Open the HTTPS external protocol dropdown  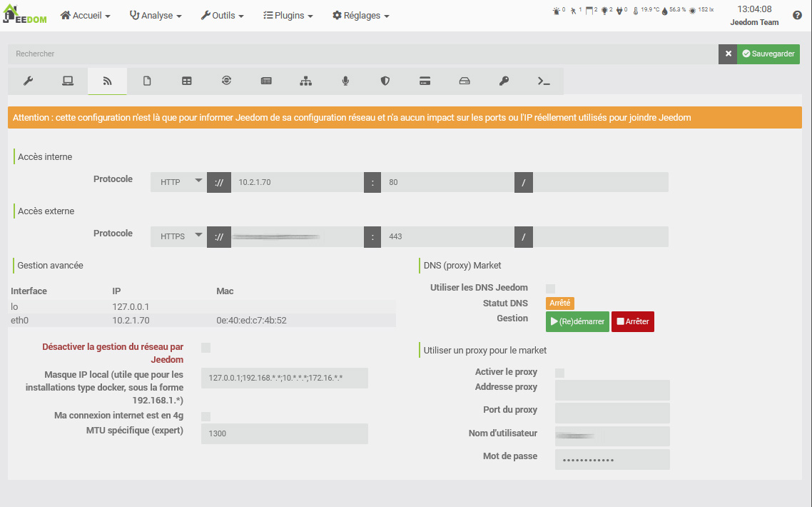(x=178, y=236)
